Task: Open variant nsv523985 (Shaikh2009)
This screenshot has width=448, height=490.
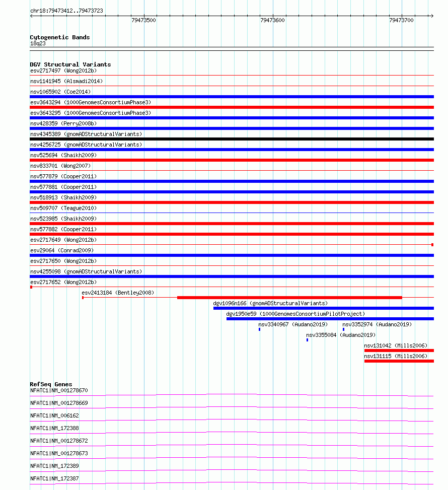Action: coord(63,219)
